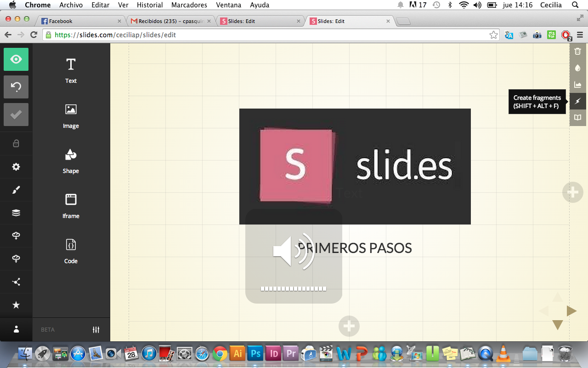Navigate down with the down arrow control

coord(558,325)
